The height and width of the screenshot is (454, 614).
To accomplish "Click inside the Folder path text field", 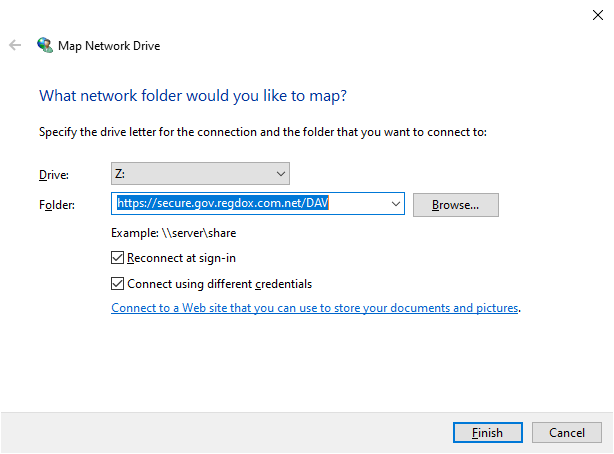I will [x=251, y=203].
